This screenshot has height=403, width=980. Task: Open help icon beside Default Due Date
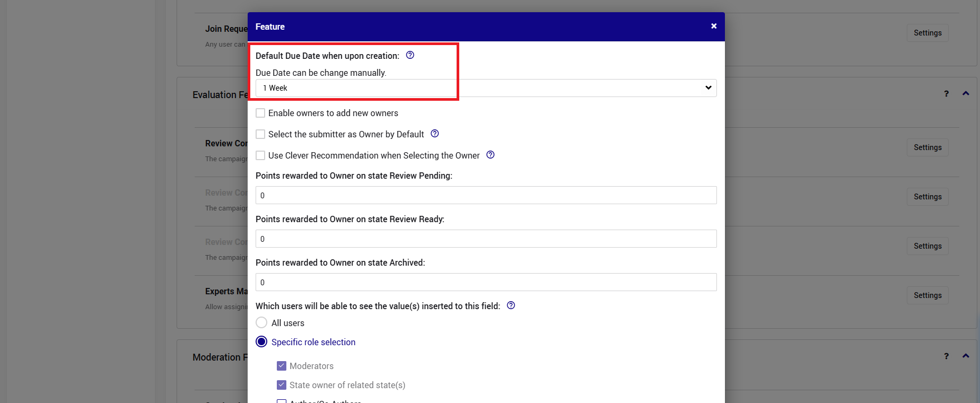[410, 55]
